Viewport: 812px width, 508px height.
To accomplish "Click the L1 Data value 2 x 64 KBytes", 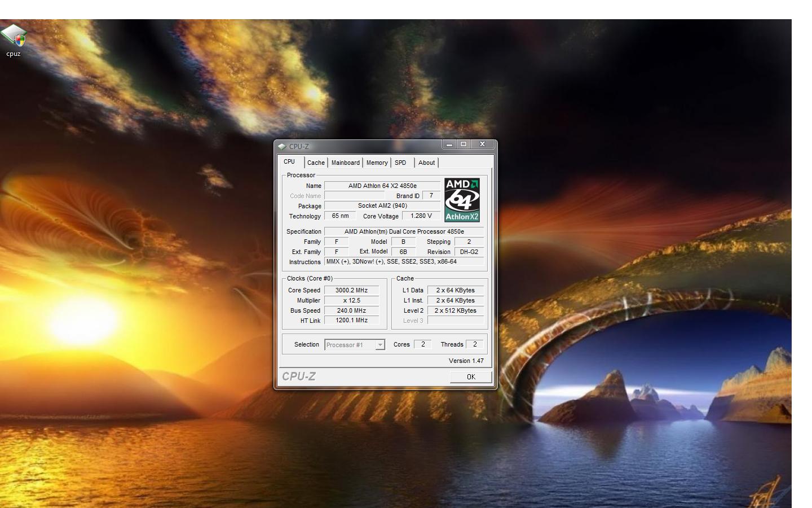I will tap(455, 290).
